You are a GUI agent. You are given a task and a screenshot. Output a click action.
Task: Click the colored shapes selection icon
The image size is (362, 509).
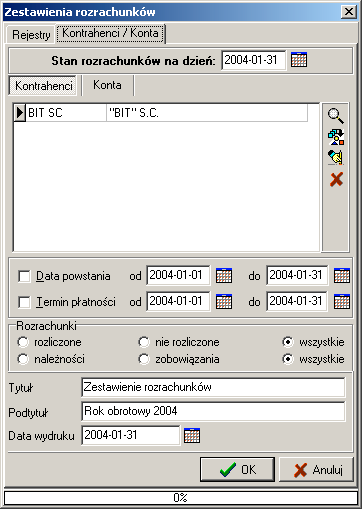[336, 137]
